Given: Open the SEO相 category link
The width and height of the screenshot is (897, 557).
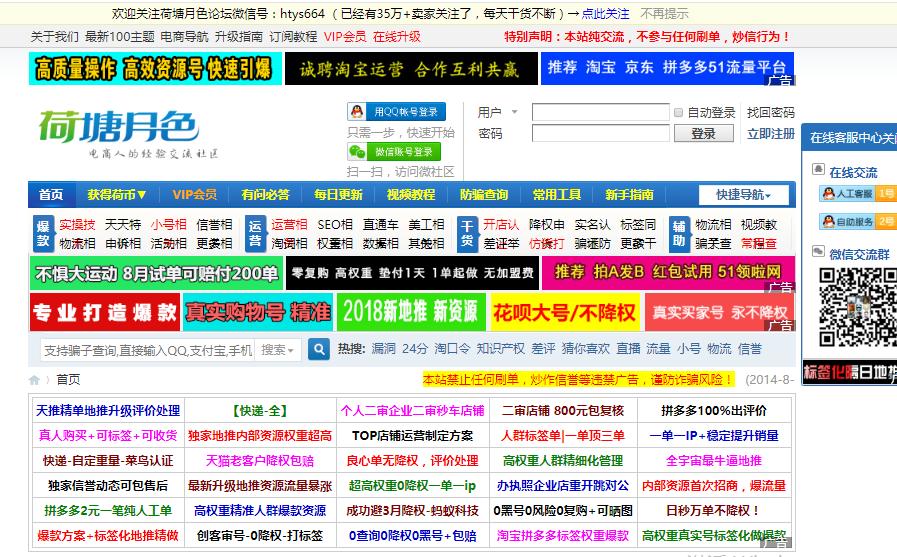Looking at the screenshot, I should pos(335,225).
